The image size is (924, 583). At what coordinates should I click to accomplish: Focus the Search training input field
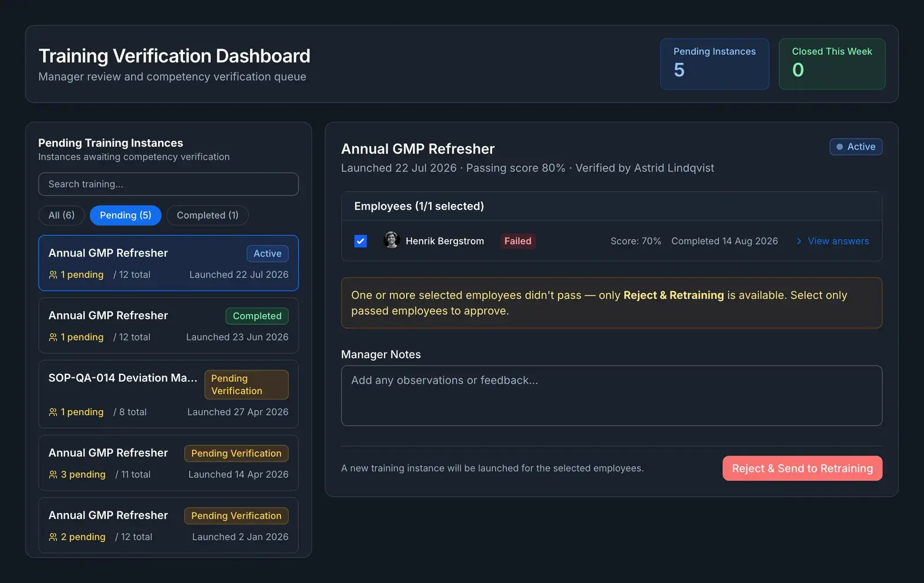tap(168, 184)
